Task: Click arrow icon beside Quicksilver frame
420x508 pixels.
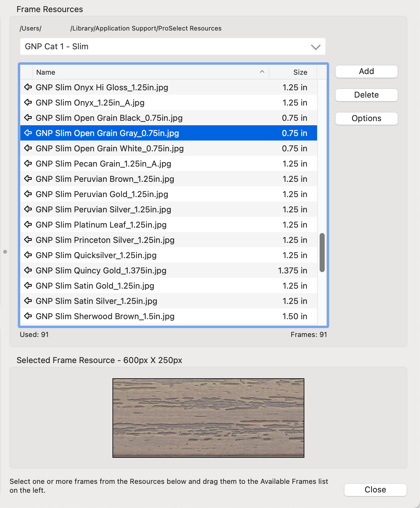Action: pyautogui.click(x=28, y=255)
